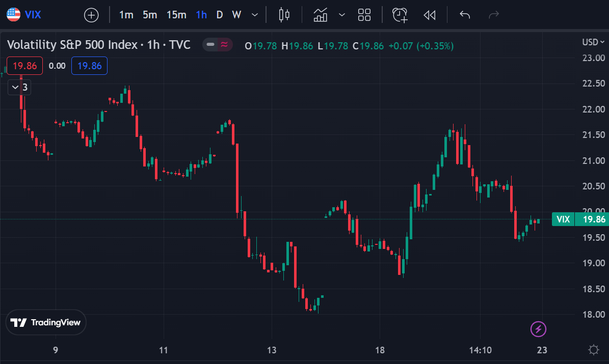609x364 pixels.
Task: Click the Volatility S&P 500 Index title
Action: pyautogui.click(x=99, y=45)
